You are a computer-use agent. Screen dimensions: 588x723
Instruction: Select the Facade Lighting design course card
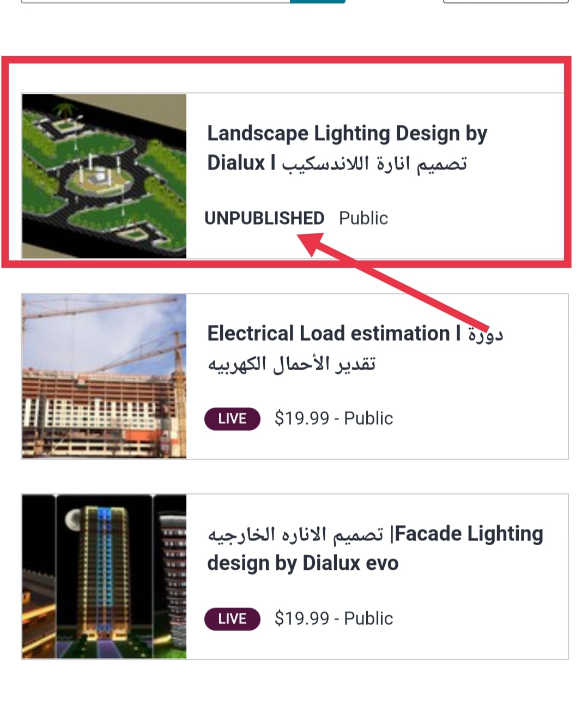(295, 576)
